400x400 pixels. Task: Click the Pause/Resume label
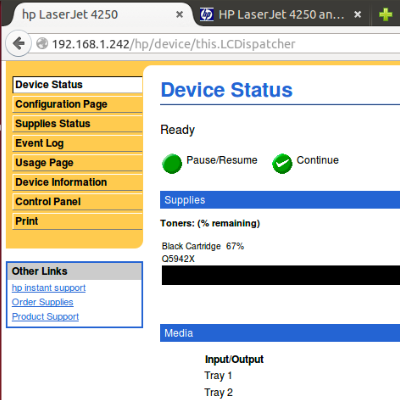coord(222,160)
